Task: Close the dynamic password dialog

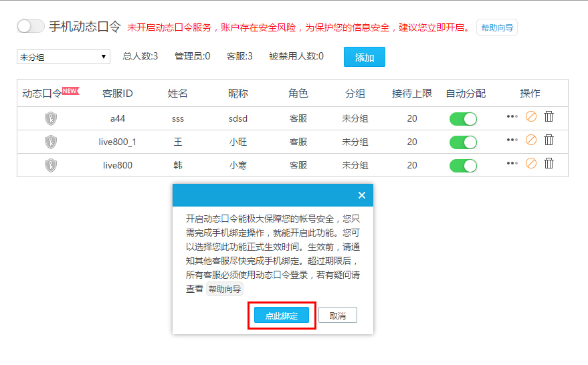Action: (x=362, y=195)
